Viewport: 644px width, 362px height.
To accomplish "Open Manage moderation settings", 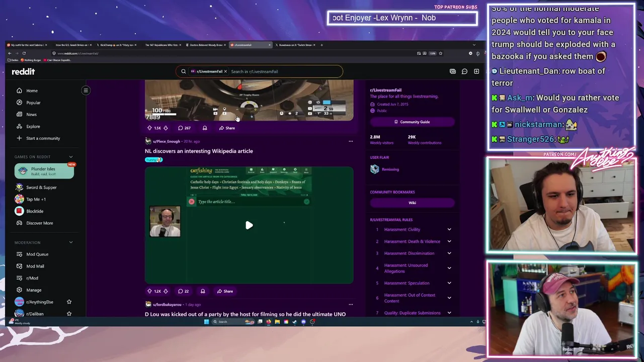I will coord(34,290).
